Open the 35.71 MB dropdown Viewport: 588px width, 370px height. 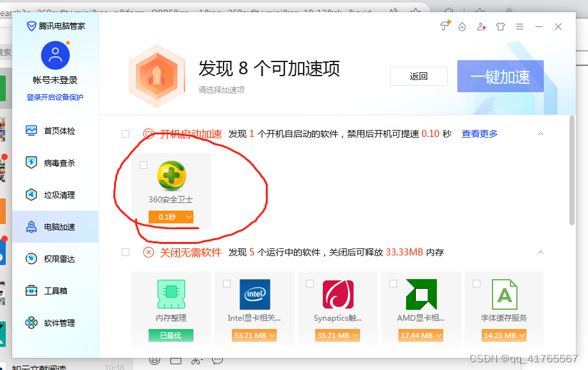tap(338, 335)
